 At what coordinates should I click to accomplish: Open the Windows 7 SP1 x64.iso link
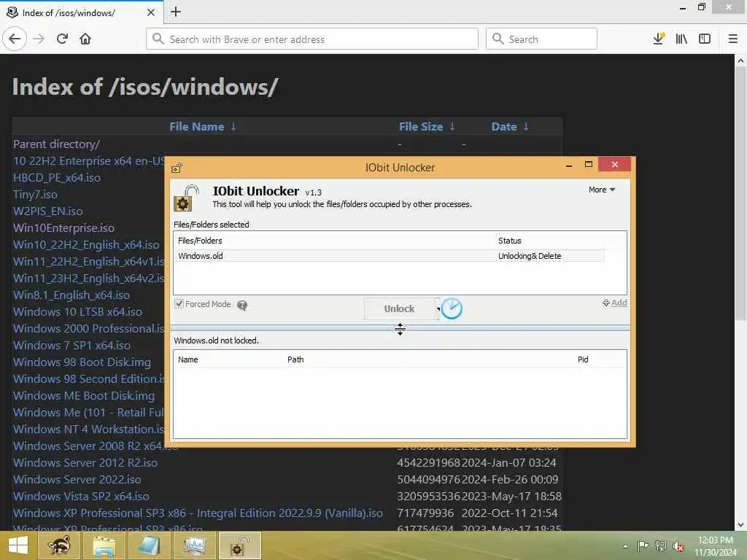[72, 345]
